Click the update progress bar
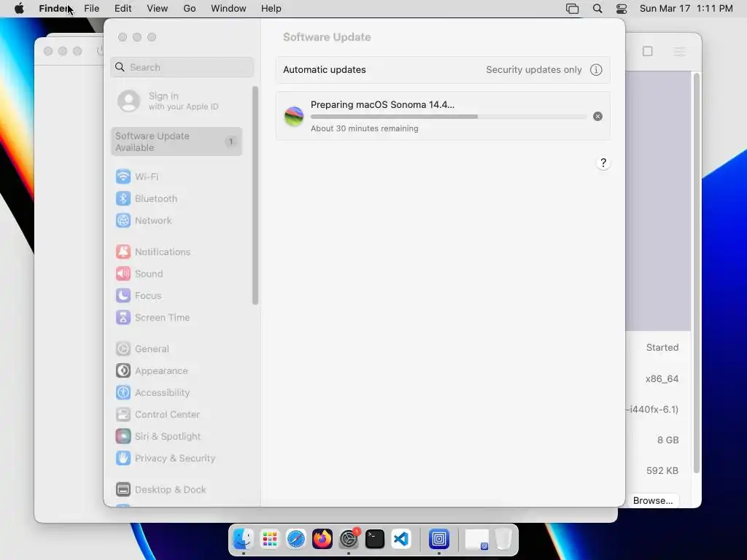This screenshot has width=747, height=560. click(x=449, y=117)
